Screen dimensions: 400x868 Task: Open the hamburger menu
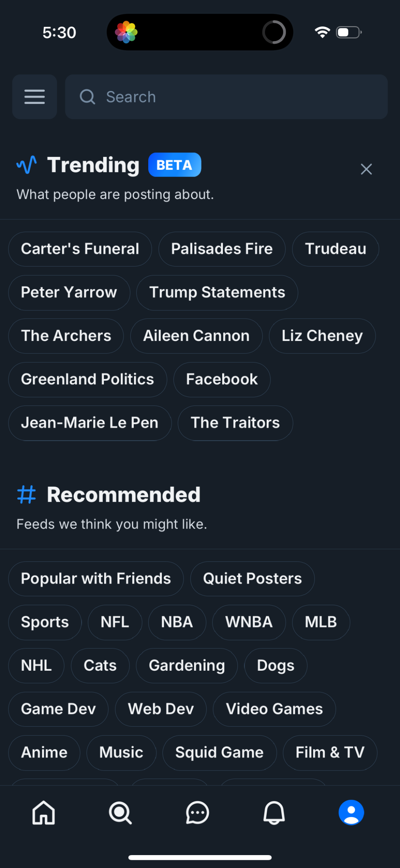click(34, 97)
